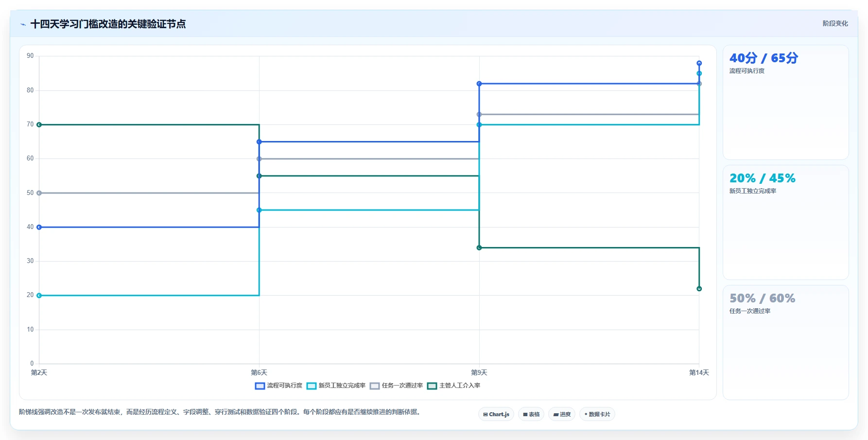Screen dimensions: 868x440
Task: Toggle 任务一次通过率 series in legend
Action: (x=396, y=386)
